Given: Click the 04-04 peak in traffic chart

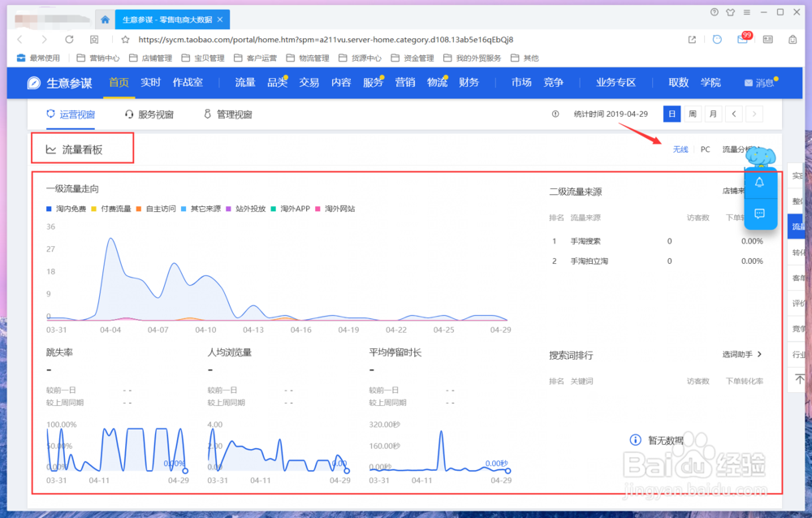Looking at the screenshot, I should click(x=110, y=239).
